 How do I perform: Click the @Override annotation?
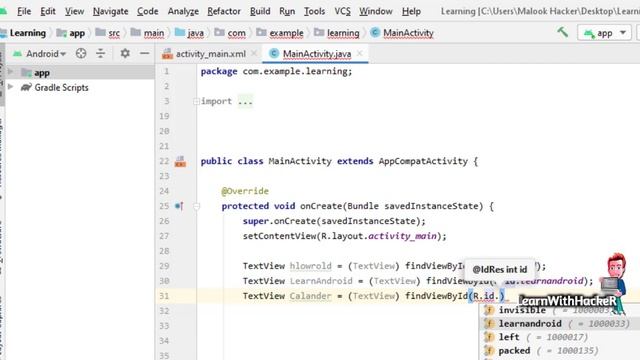[x=245, y=191]
